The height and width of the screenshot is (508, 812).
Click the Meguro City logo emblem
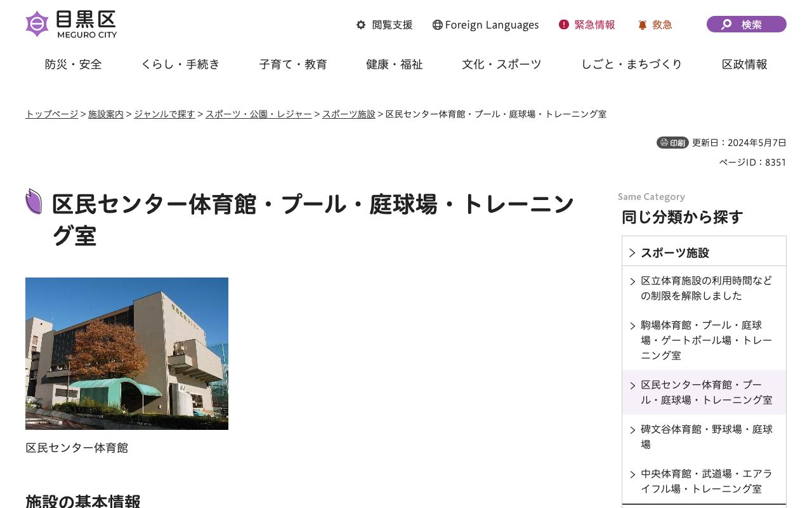click(37, 24)
